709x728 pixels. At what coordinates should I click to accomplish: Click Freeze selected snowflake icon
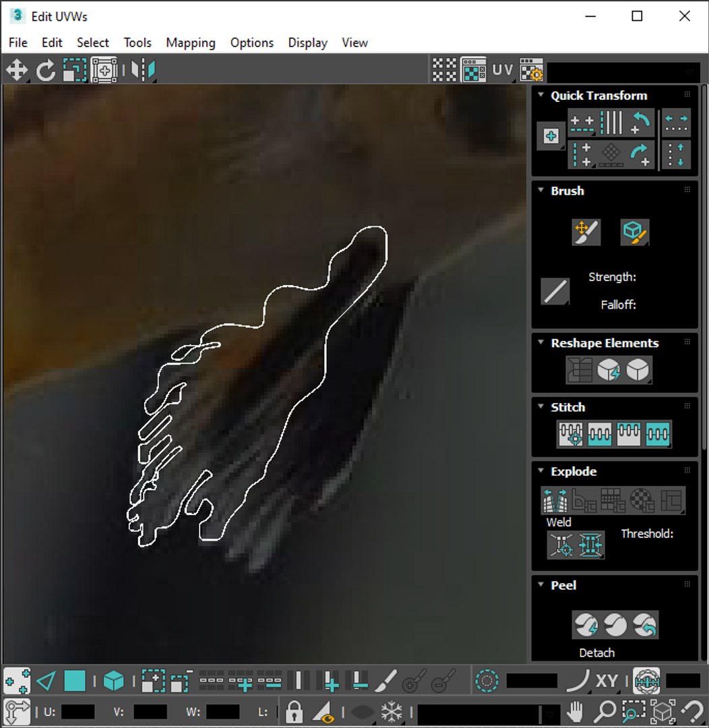click(392, 711)
